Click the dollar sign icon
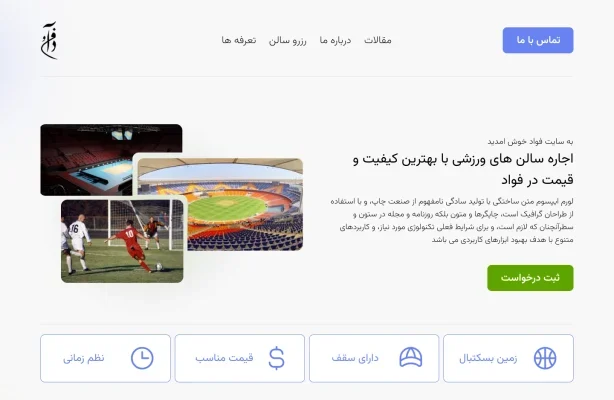The image size is (614, 400). click(x=276, y=358)
